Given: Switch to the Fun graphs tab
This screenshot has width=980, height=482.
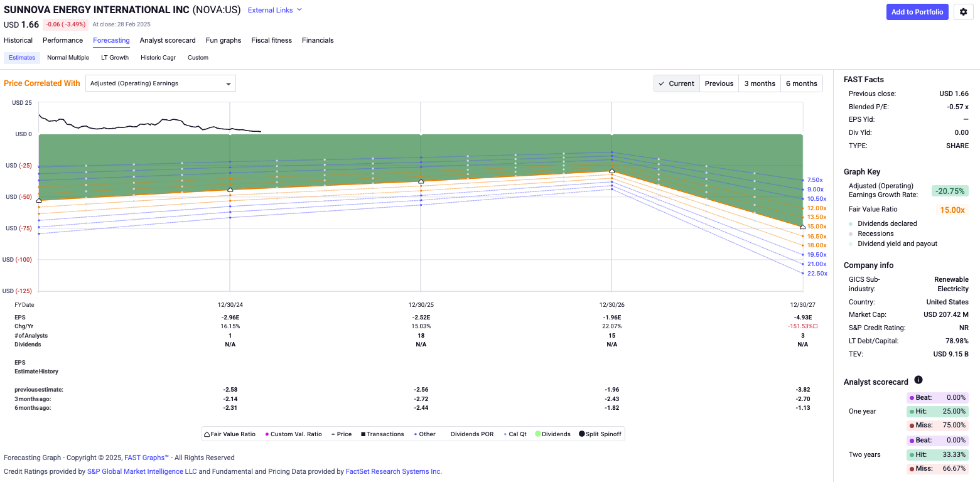Looking at the screenshot, I should coord(223,40).
